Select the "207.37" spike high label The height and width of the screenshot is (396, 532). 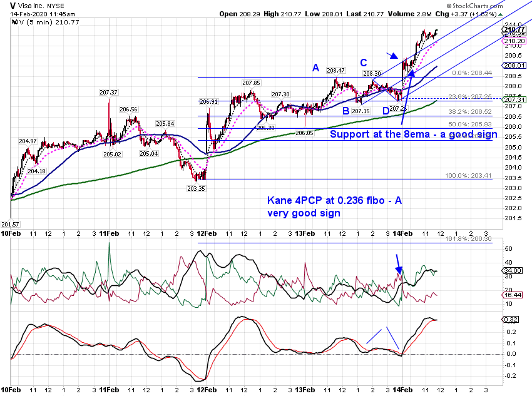[x=108, y=92]
